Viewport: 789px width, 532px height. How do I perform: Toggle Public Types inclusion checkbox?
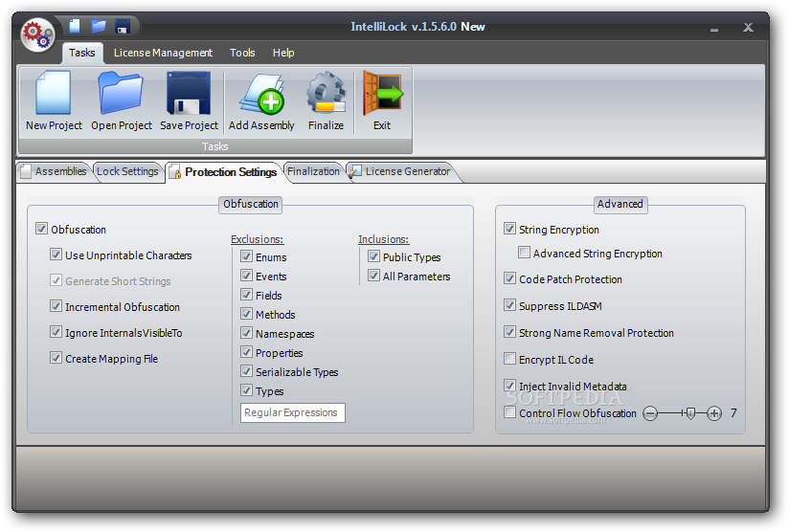click(373, 256)
